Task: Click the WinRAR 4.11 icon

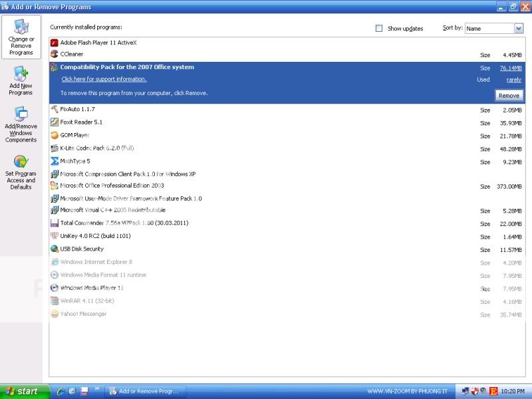Action: [55, 301]
